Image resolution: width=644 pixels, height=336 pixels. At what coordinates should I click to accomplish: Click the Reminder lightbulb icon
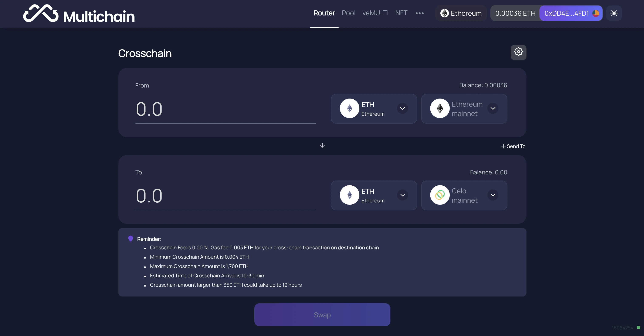pyautogui.click(x=131, y=239)
